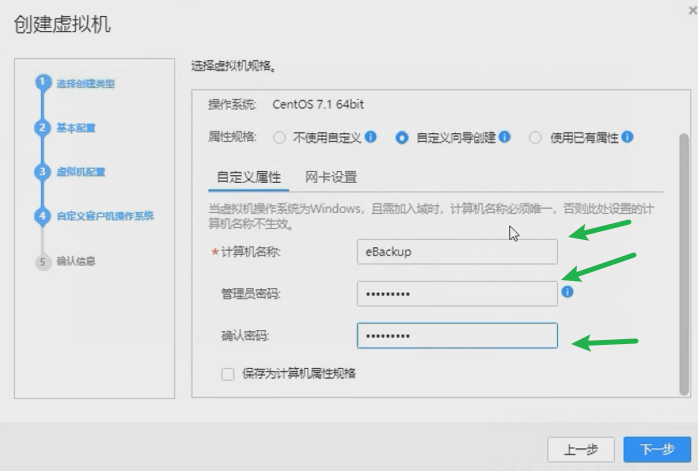
Task: Click the info icon beside 不使用自定义
Action: pos(370,137)
